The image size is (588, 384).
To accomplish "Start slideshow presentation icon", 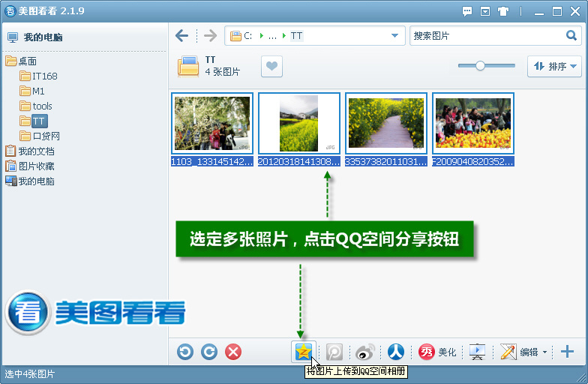I will (477, 352).
